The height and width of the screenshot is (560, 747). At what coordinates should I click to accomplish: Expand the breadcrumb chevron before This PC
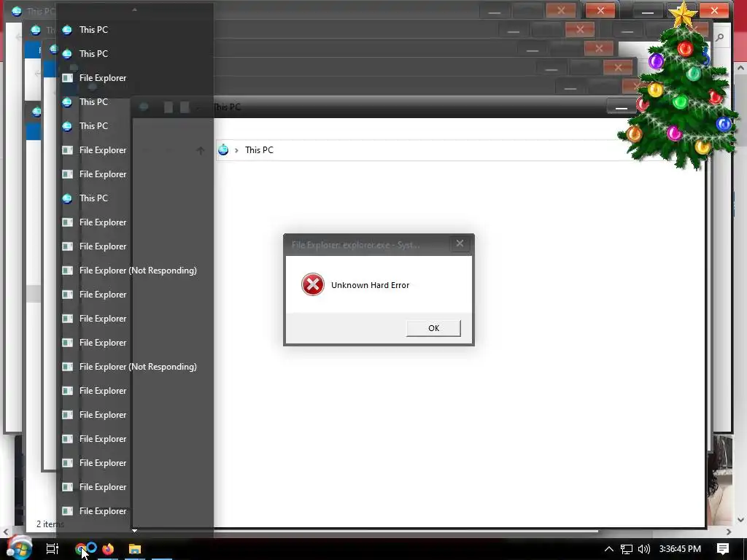[236, 150]
